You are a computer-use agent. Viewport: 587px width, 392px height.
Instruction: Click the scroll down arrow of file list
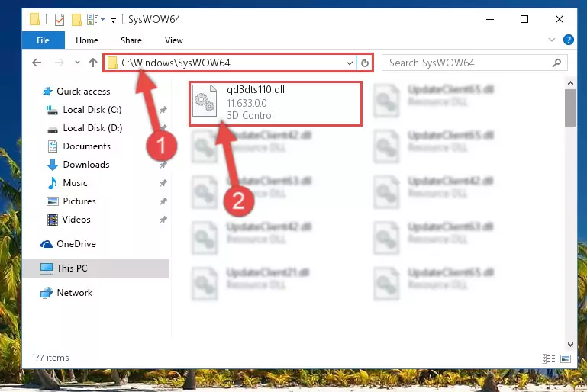(x=570, y=345)
